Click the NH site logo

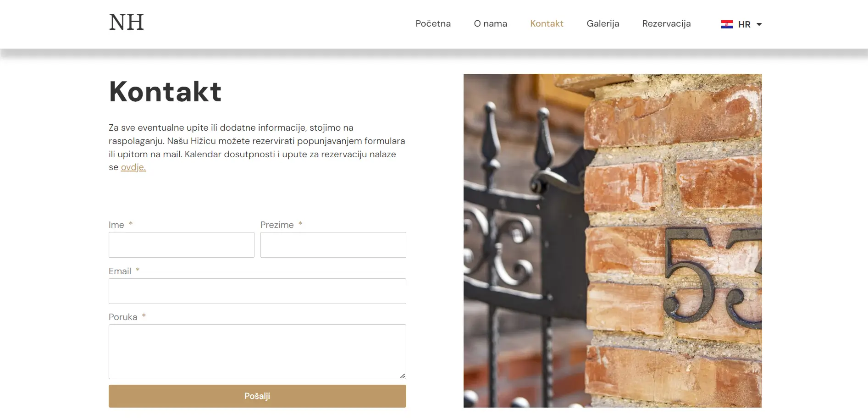click(127, 22)
